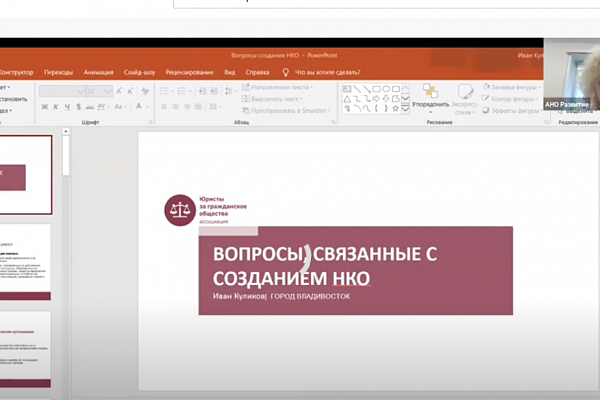Expand the Change Case (Aa) dropdown

point(120,107)
